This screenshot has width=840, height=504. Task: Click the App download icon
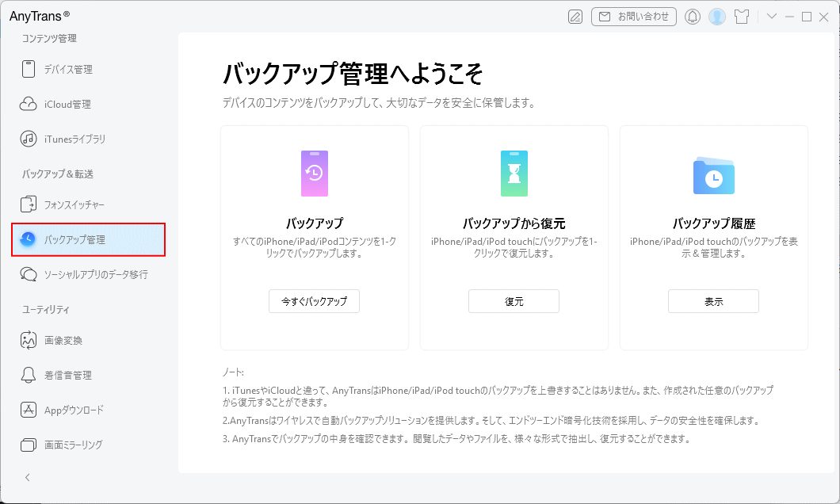pos(29,410)
